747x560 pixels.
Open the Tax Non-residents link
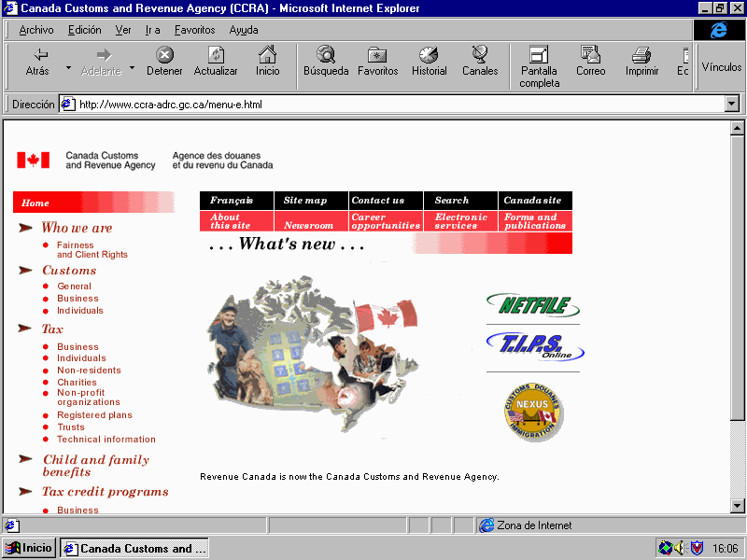tap(89, 370)
